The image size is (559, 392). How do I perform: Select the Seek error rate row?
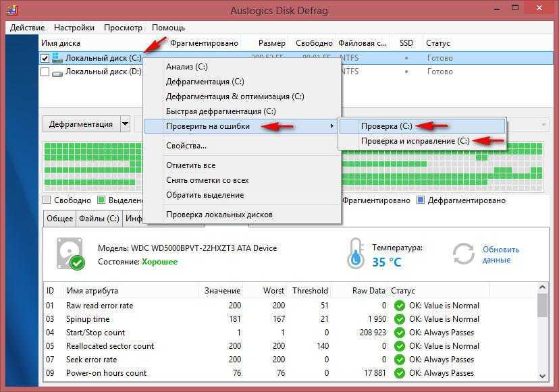click(290, 360)
